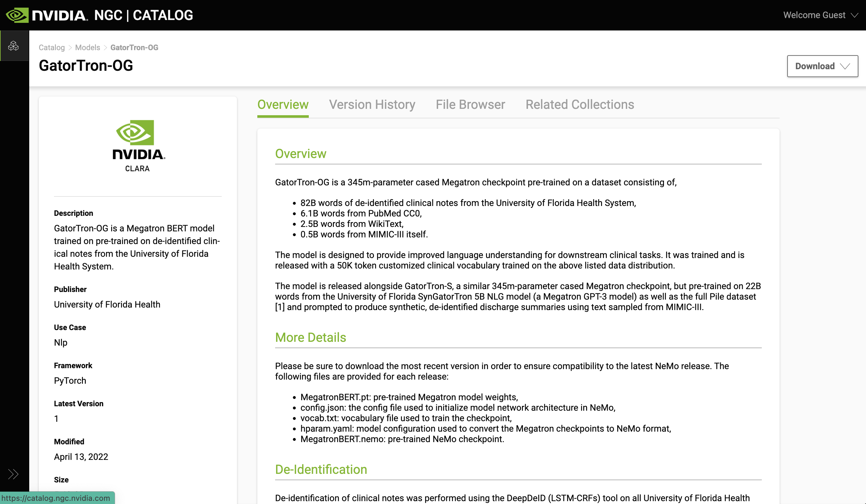The width and height of the screenshot is (866, 504).
Task: Click University of Florida Health publisher value
Action: pos(107,305)
